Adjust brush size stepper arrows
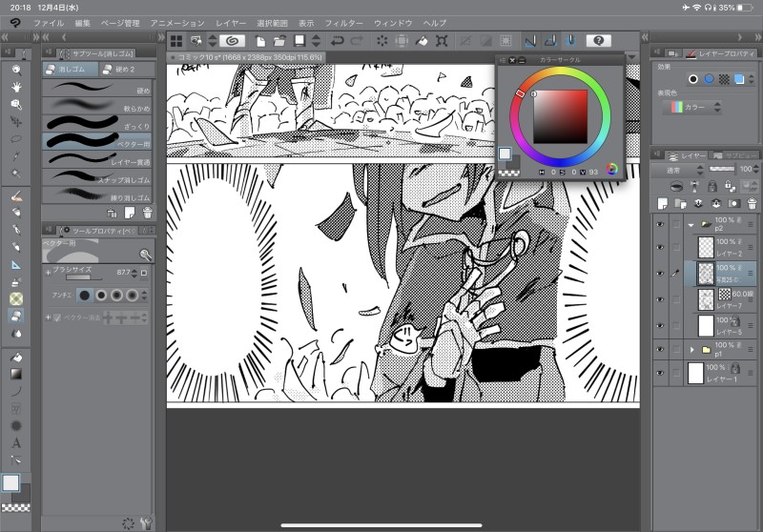763x532 pixels. [x=134, y=274]
